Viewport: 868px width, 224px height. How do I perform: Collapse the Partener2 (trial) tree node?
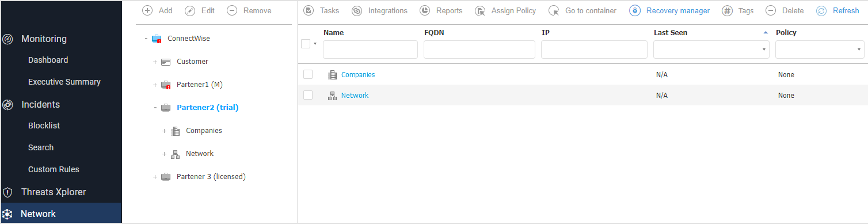pyautogui.click(x=155, y=108)
